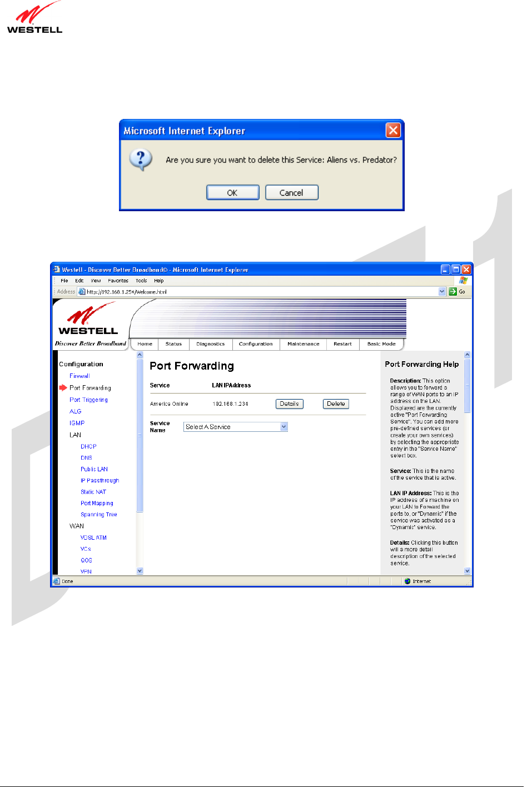
Task: Switch to the Diagnostics tab
Action: point(211,344)
